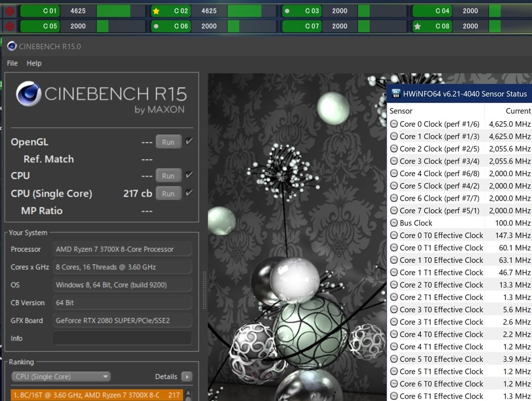The image size is (532, 401).
Task: Click the sensor icon for Core 7 Clock
Action: (394, 211)
